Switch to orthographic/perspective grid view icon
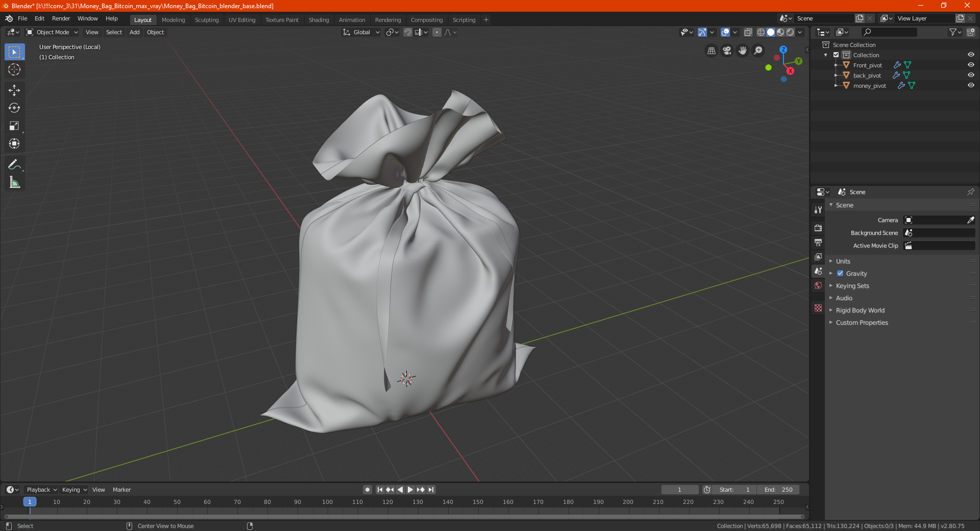Viewport: 980px width, 531px height. coord(711,51)
